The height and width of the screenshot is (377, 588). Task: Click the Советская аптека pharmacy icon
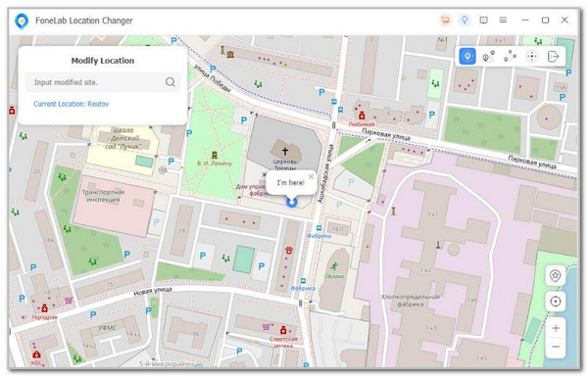[283, 330]
